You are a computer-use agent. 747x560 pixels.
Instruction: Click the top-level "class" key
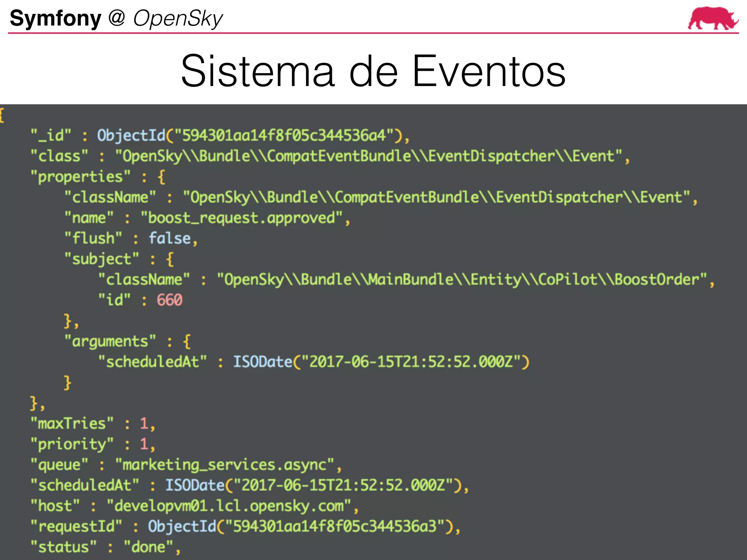[x=59, y=156]
